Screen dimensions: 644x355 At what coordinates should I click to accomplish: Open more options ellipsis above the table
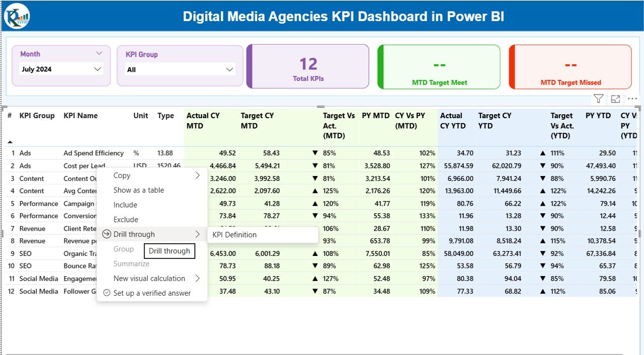(x=632, y=99)
